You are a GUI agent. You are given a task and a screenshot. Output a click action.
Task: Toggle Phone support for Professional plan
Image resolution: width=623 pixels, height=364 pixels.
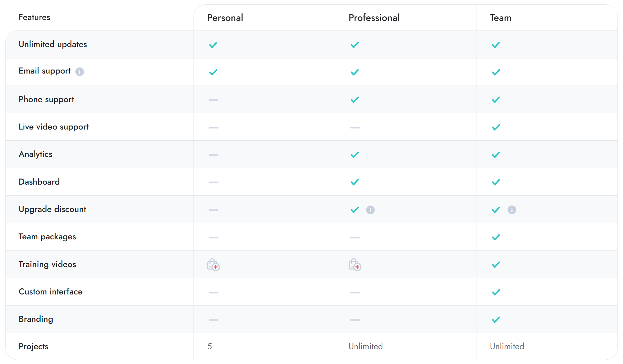coord(354,99)
